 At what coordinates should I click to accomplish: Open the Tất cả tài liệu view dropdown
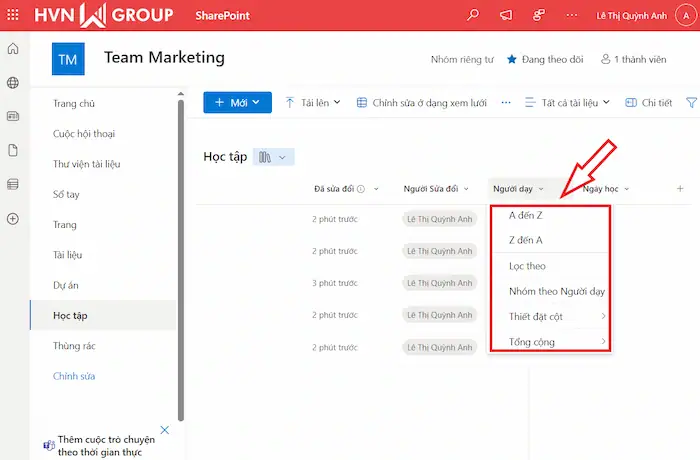click(x=568, y=102)
